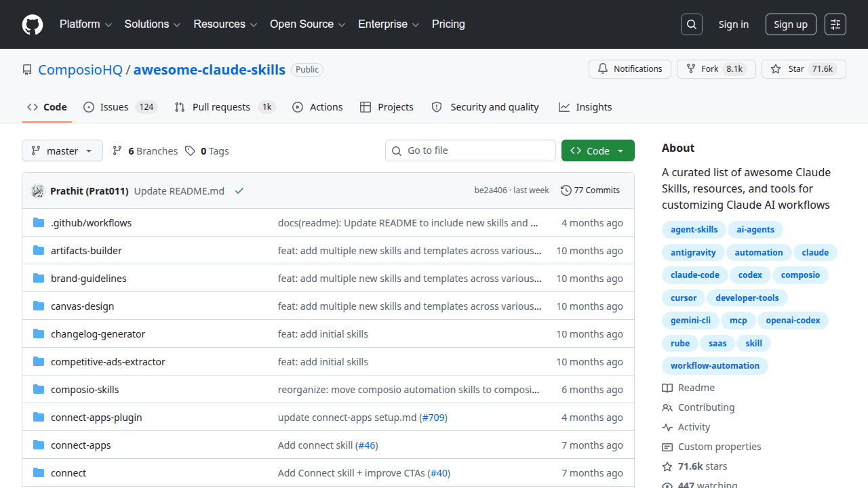Screen dimensions: 868x488
Task: Open the Pricing page
Action: click(x=448, y=24)
